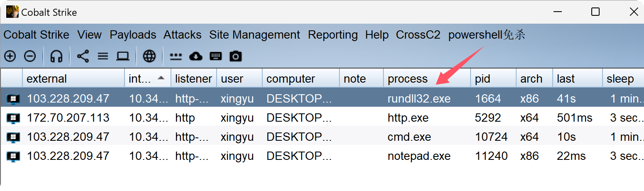Maximize the Cobalt Strike window
Image resolution: width=644 pixels, height=191 pixels.
[595, 12]
